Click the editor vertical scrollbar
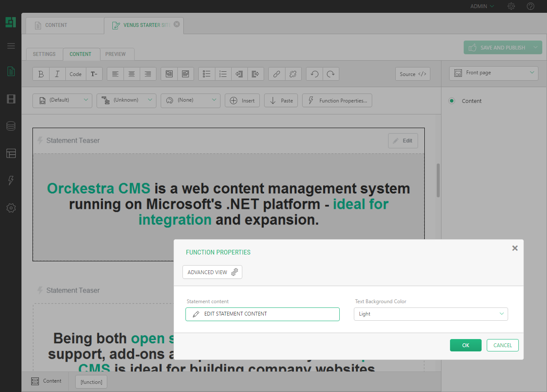Screen dimensions: 547x392 [x=438, y=180]
